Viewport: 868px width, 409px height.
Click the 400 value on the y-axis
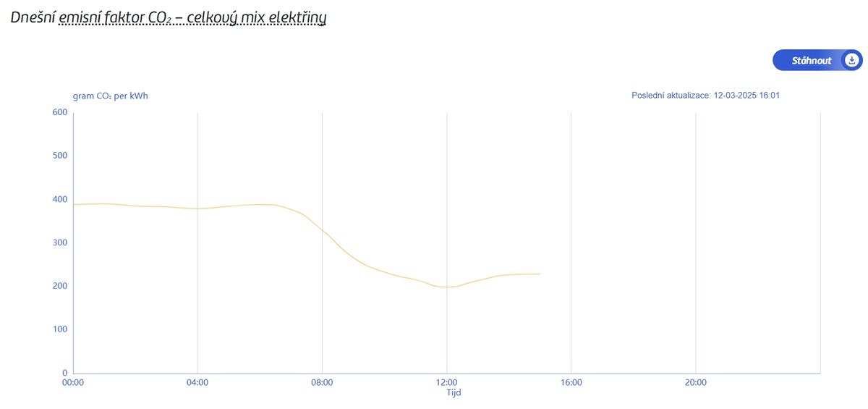click(60, 199)
